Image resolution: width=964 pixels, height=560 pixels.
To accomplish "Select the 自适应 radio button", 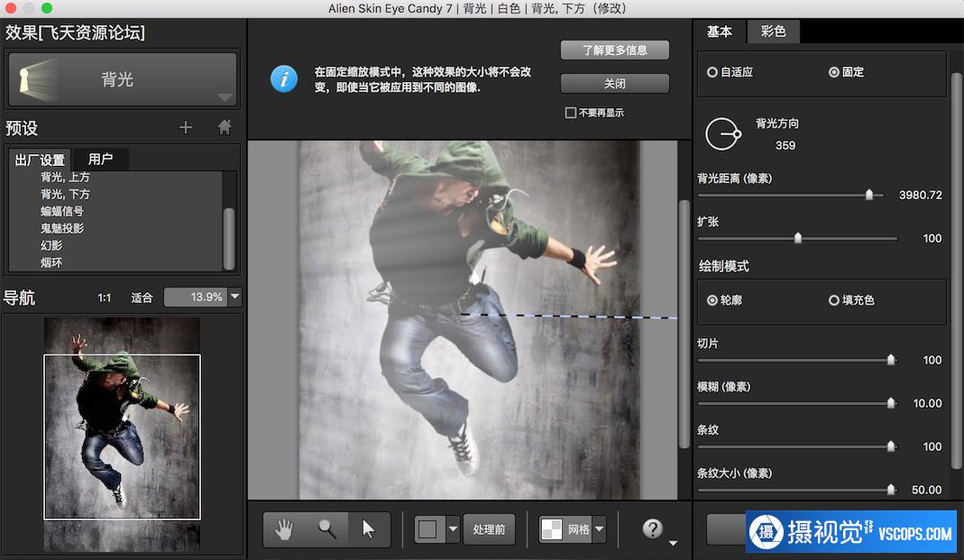I will click(x=712, y=72).
